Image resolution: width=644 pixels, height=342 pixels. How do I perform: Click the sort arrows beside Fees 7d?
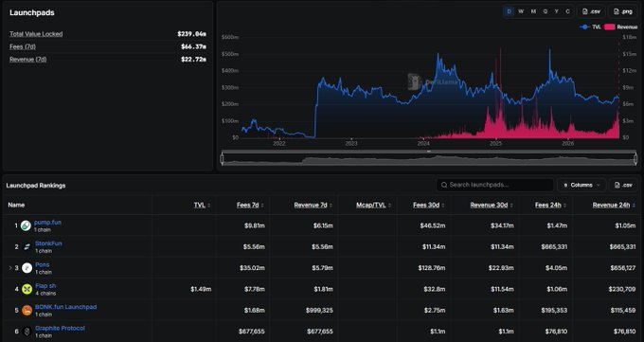point(262,206)
